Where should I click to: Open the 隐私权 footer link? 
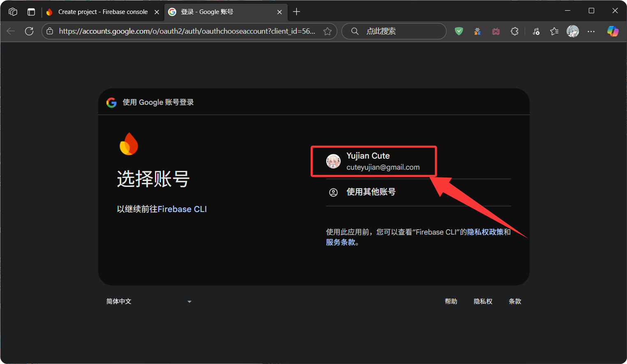pos(483,302)
